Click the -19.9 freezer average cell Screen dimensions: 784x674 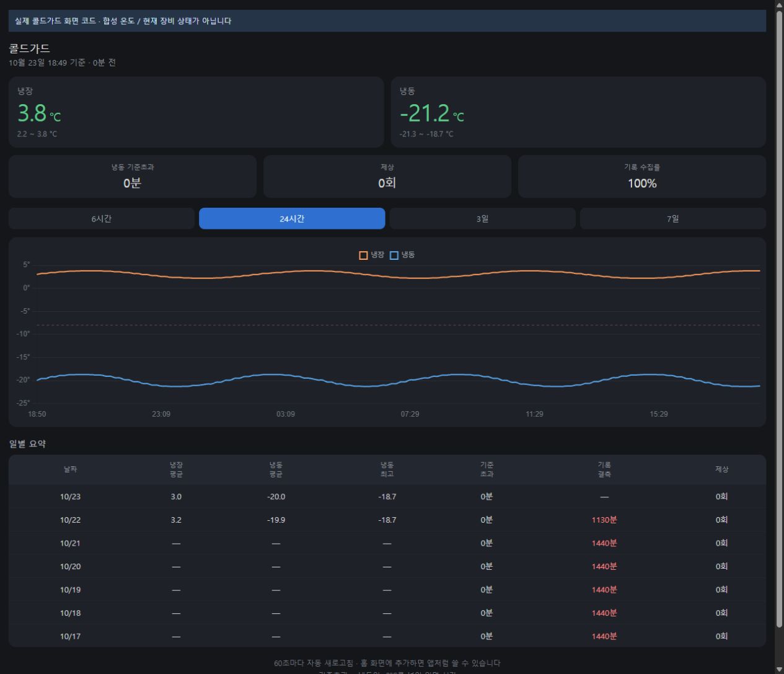[276, 520]
